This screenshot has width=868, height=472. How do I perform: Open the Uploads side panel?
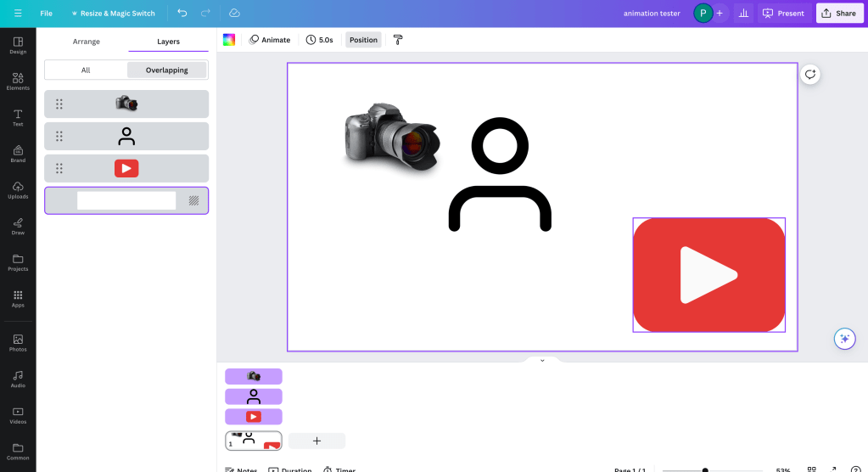click(18, 190)
